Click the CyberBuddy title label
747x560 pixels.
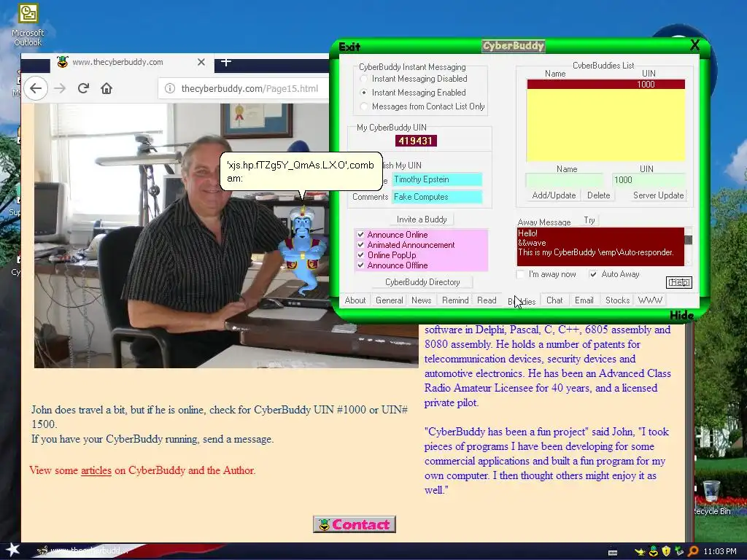coord(513,46)
